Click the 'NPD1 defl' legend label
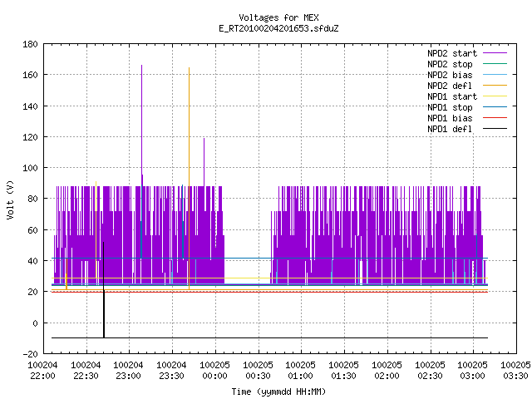Viewport: 532px width, 399px height. [x=450, y=129]
